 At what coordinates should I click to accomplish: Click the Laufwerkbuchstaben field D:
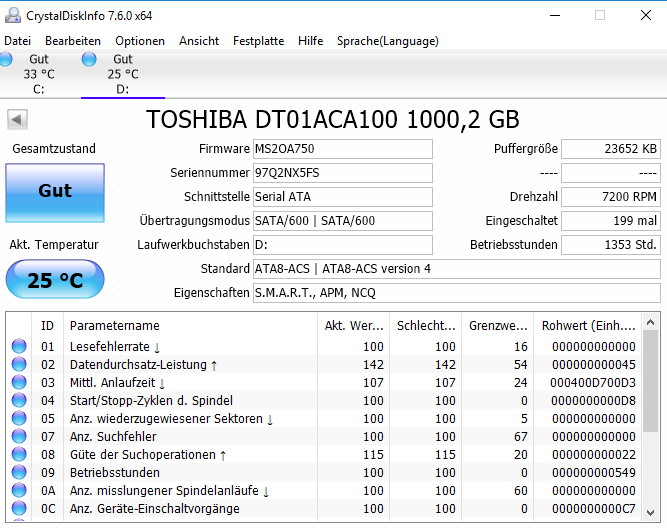tap(343, 245)
